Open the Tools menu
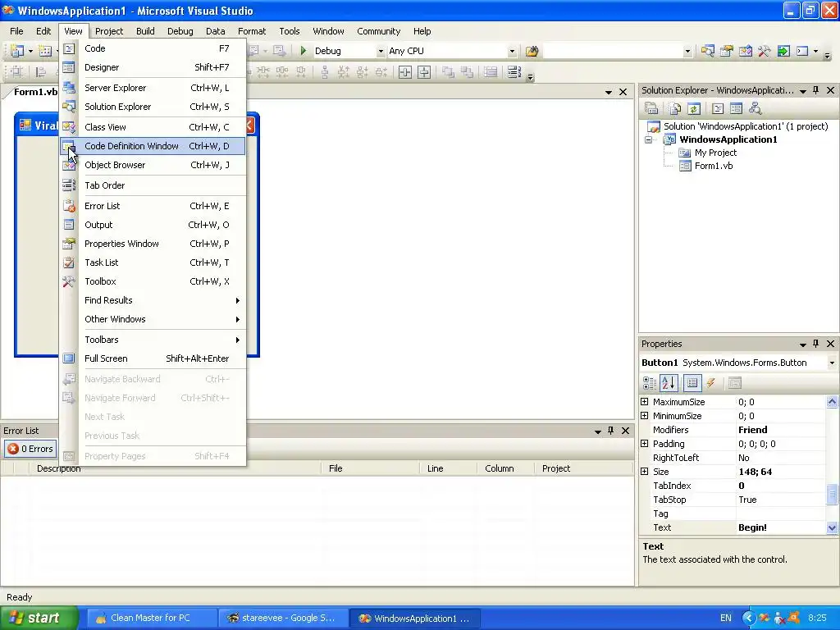The width and height of the screenshot is (840, 630). point(290,32)
